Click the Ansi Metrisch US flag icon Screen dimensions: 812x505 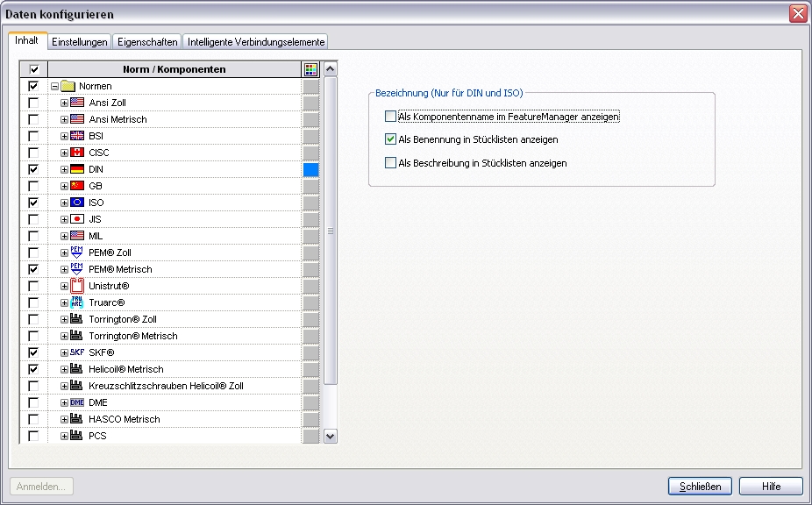click(76, 119)
